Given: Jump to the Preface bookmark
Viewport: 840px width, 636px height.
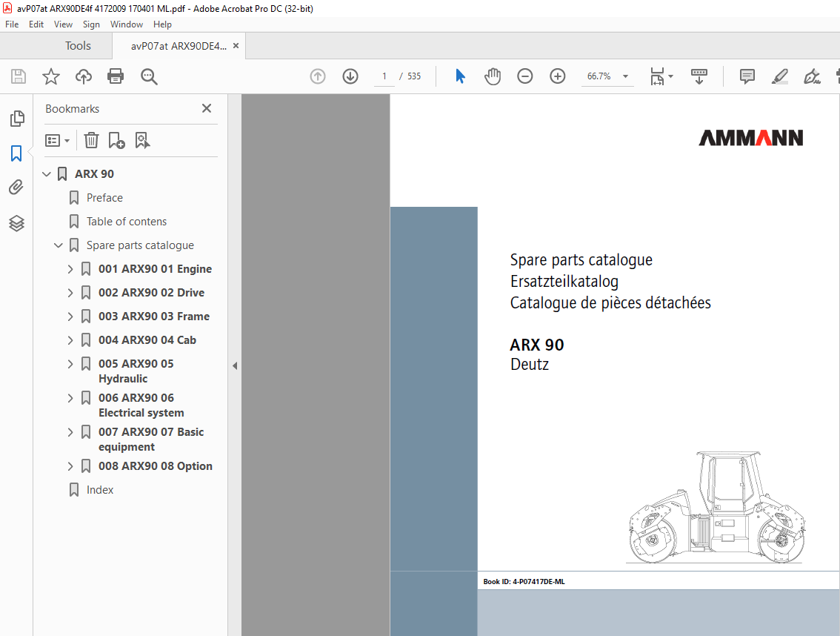Looking at the screenshot, I should coord(104,198).
